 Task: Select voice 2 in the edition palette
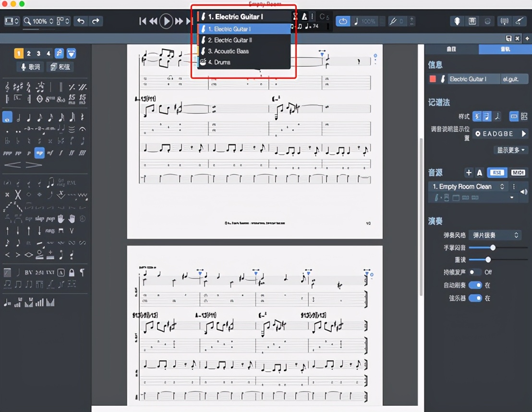click(28, 53)
